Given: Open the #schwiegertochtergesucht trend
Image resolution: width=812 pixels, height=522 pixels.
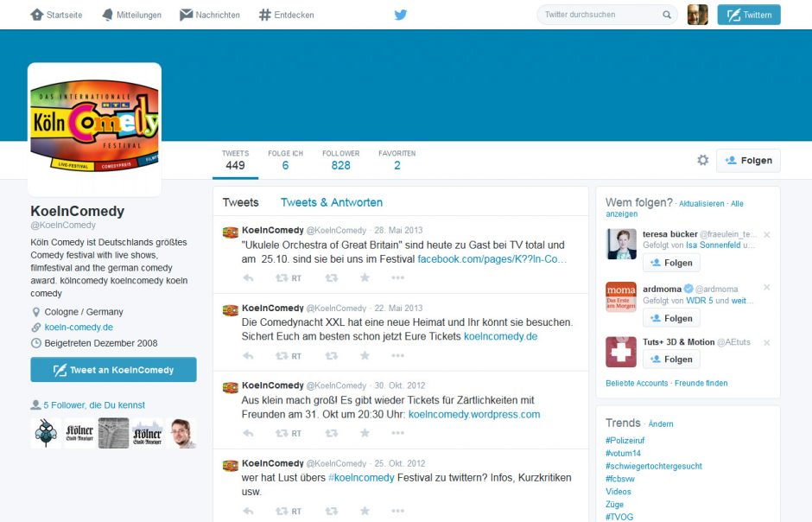Looking at the screenshot, I should [654, 466].
